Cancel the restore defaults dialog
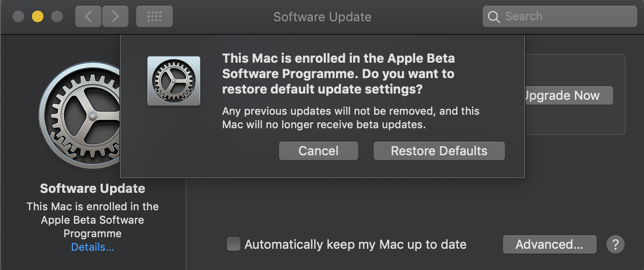Screen dimensions: 644x270 (318, 151)
